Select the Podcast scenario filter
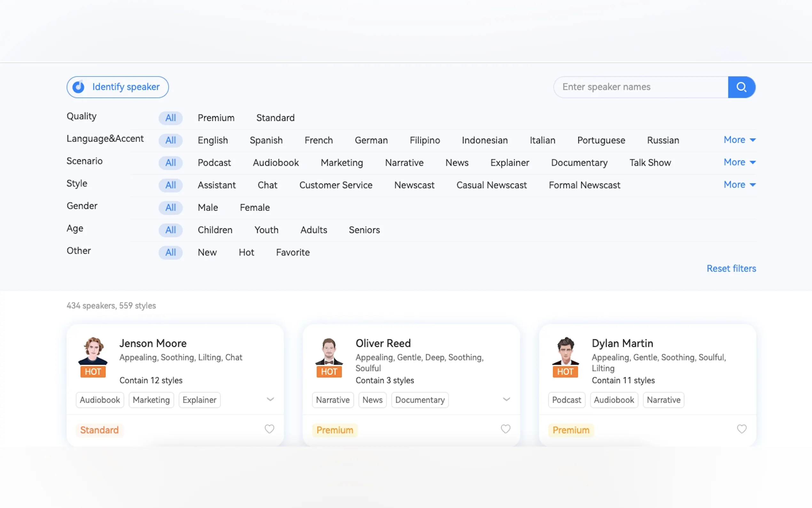Image resolution: width=812 pixels, height=508 pixels. pyautogui.click(x=214, y=163)
